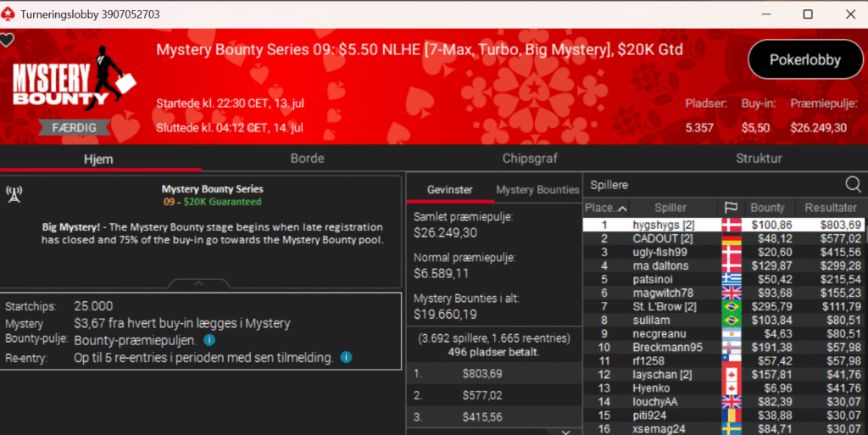The image size is (868, 435).
Task: Click the Romanian flag next to piti924
Action: tap(732, 415)
